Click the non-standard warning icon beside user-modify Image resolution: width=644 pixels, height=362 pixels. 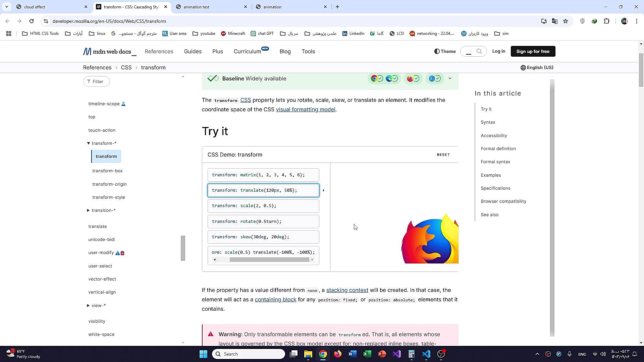click(x=117, y=253)
